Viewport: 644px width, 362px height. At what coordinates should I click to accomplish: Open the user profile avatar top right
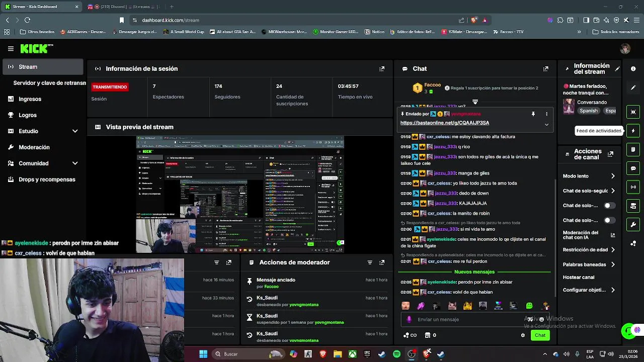tap(625, 49)
